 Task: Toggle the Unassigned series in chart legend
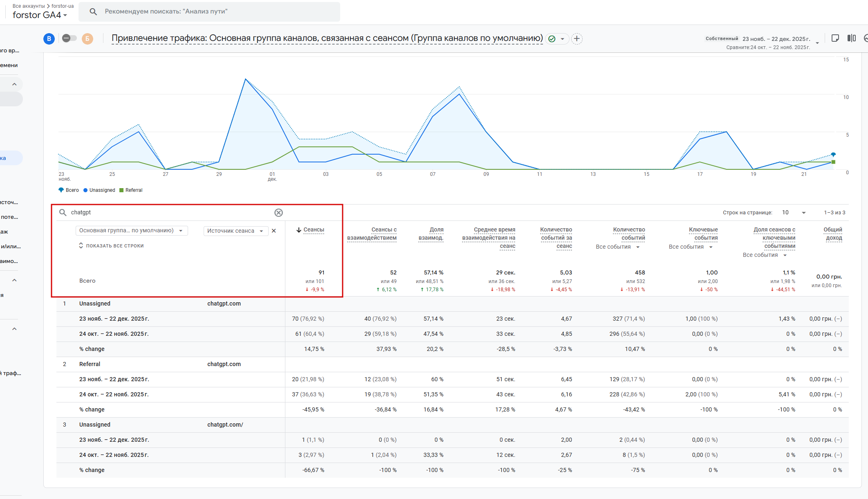[99, 190]
